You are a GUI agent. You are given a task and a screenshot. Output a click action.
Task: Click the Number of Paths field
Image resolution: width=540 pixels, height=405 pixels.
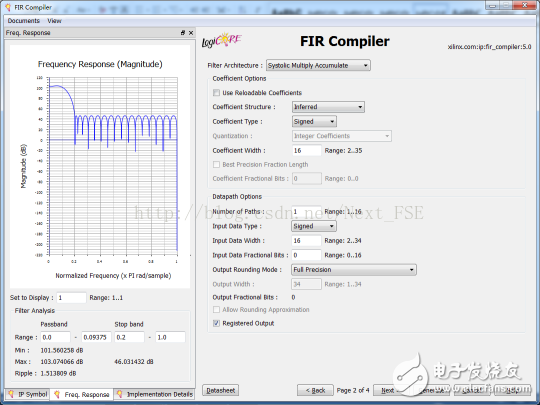coord(307,211)
